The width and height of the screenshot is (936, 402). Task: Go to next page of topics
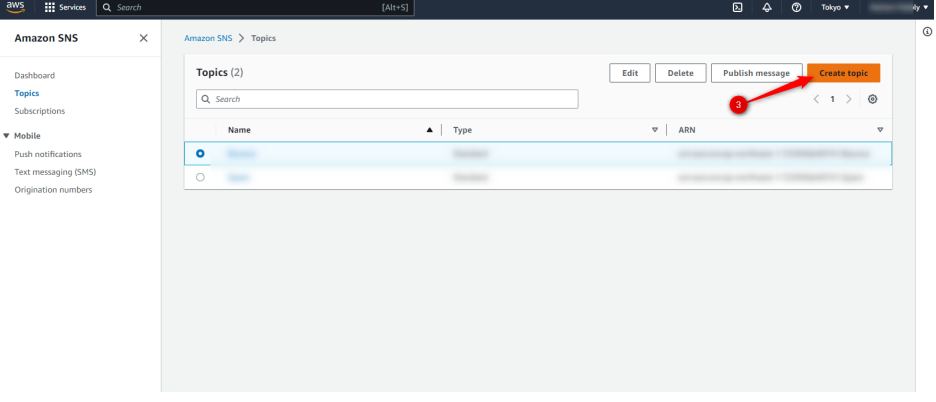tap(849, 100)
